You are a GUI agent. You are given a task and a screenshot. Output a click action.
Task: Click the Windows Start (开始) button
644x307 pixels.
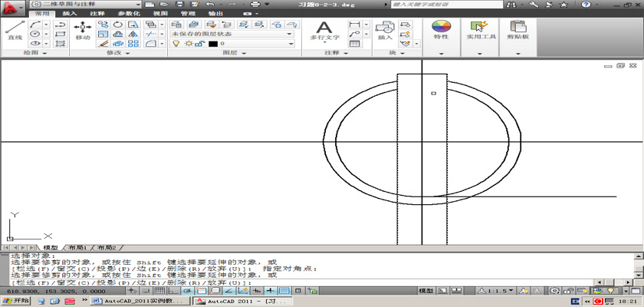tap(15, 301)
